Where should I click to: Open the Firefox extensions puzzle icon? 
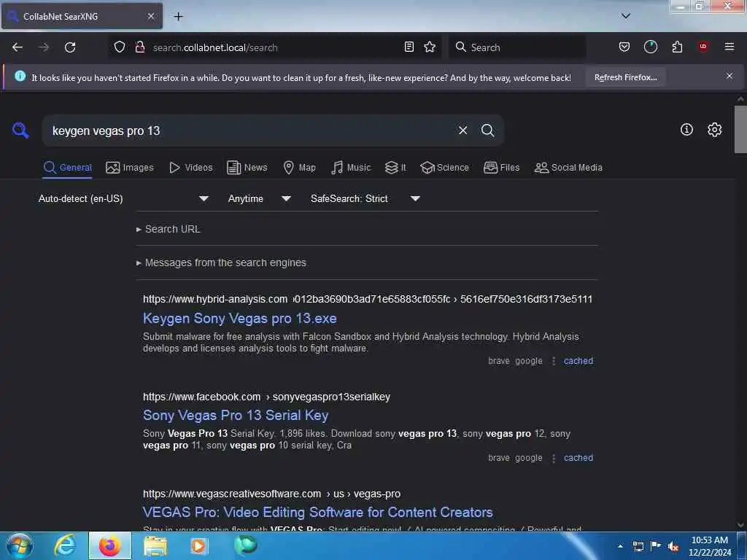pos(677,47)
